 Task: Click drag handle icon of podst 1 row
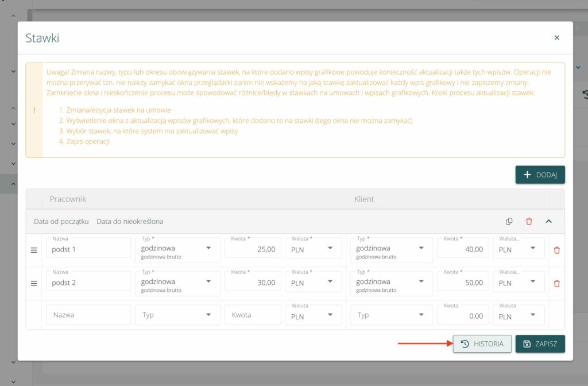click(34, 250)
